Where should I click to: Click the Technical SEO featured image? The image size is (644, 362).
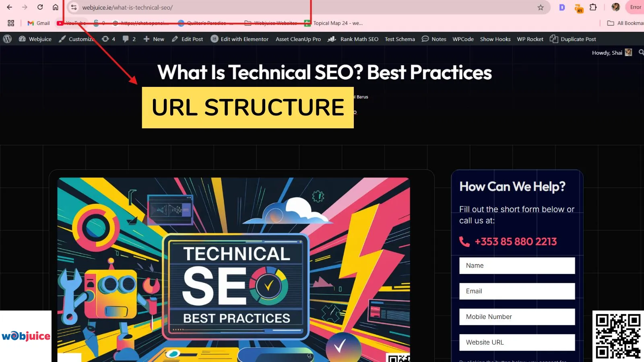(x=234, y=269)
